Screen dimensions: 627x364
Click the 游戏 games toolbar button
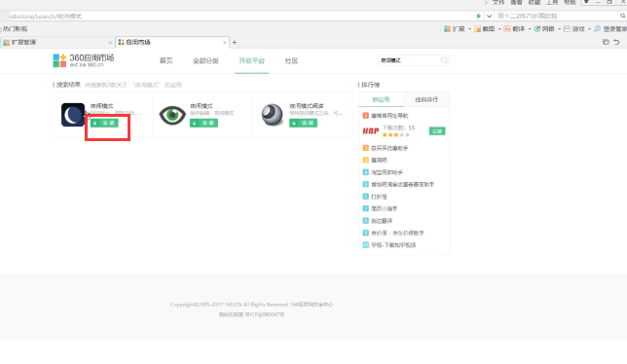pyautogui.click(x=574, y=29)
